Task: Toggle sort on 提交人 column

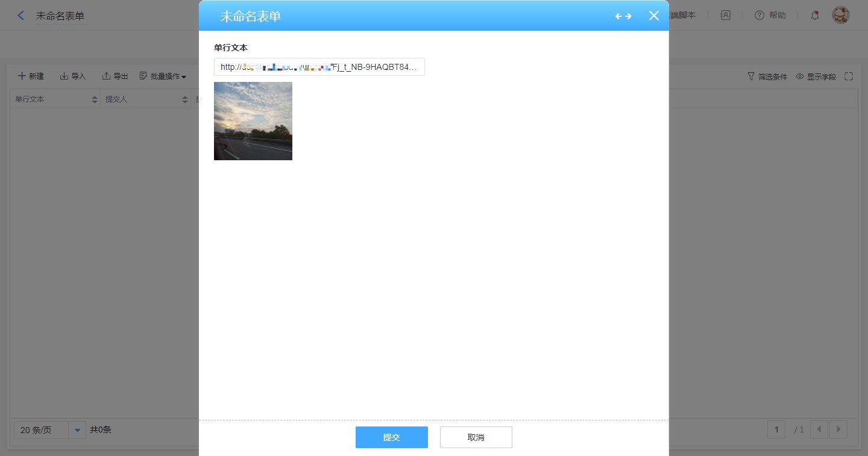Action: pyautogui.click(x=185, y=99)
